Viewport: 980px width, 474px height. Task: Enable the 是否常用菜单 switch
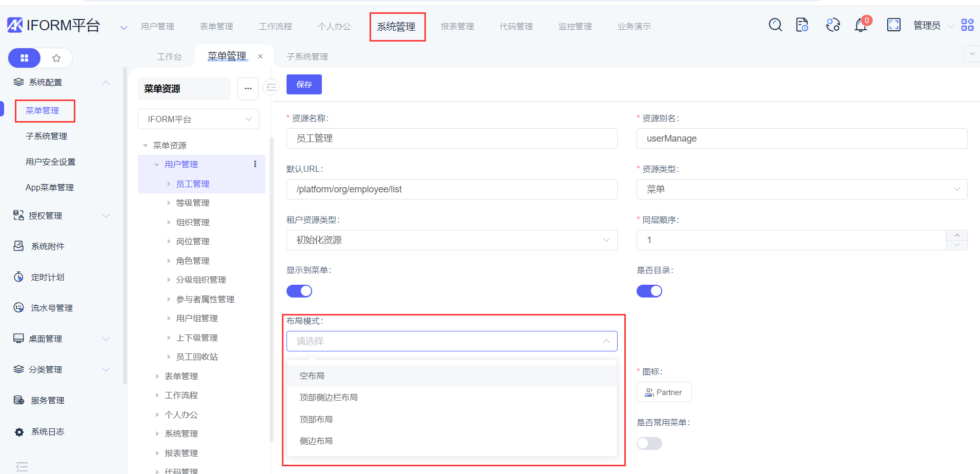pos(649,443)
